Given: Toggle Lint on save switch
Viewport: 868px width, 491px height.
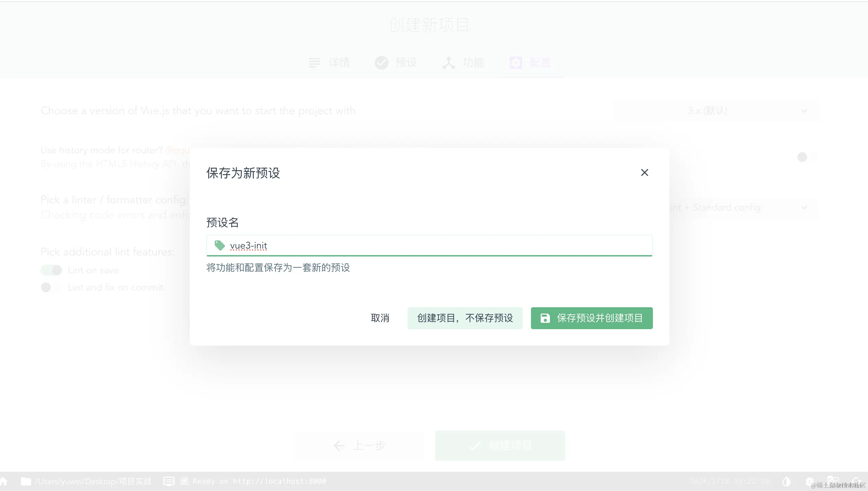Looking at the screenshot, I should (51, 270).
